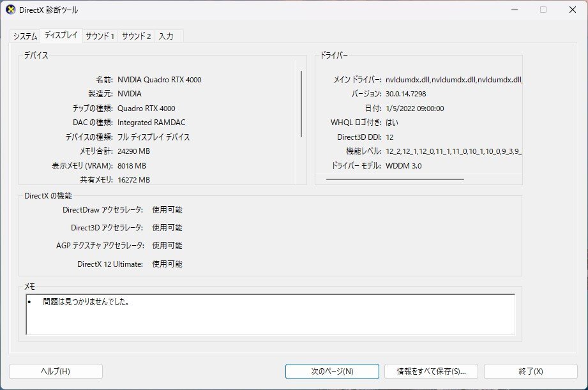Click the 16272 MB shared memory value
Viewport: 588px width, 390px height.
(133, 180)
